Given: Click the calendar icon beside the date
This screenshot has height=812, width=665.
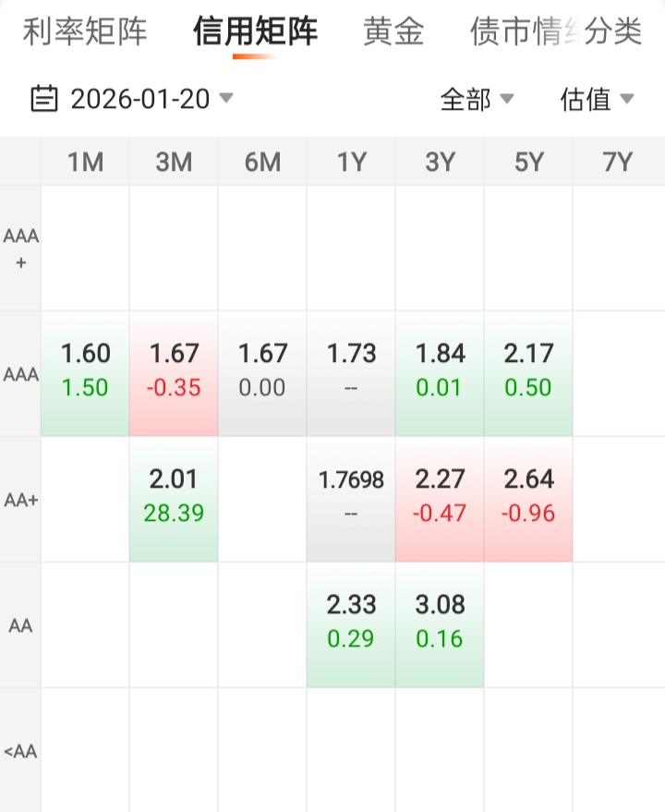Looking at the screenshot, I should 44,98.
